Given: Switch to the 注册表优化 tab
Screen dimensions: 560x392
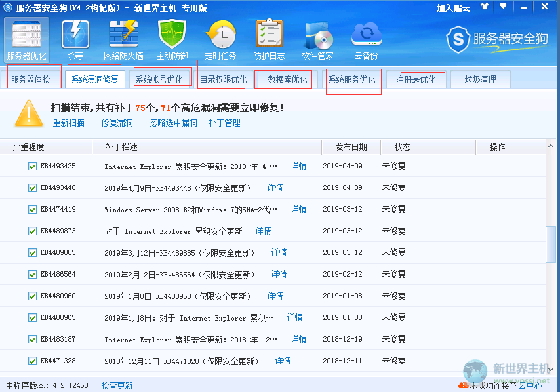Looking at the screenshot, I should pyautogui.click(x=416, y=79).
